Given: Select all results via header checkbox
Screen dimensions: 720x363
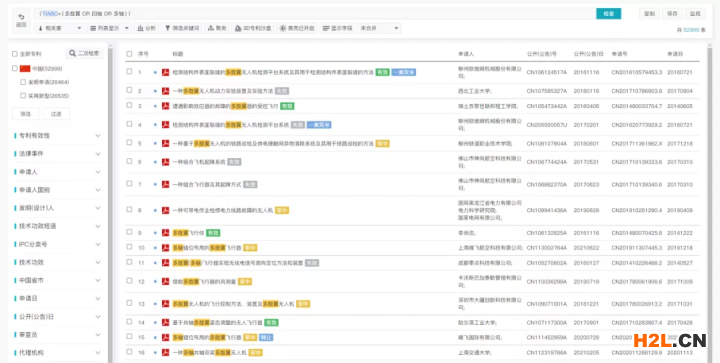Looking at the screenshot, I should coord(129,54).
